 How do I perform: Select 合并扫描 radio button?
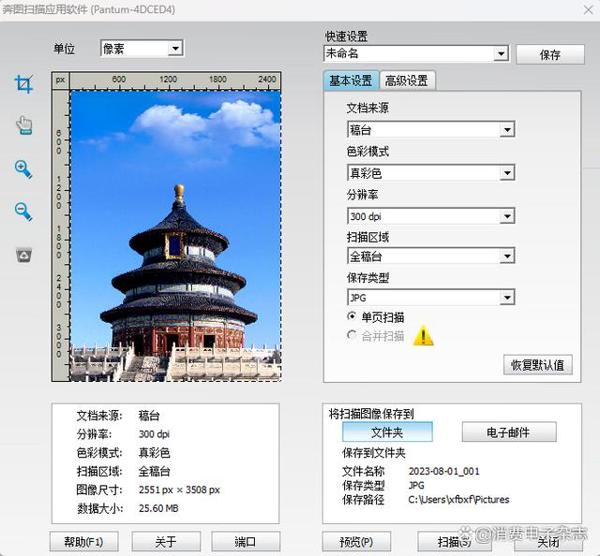(351, 335)
